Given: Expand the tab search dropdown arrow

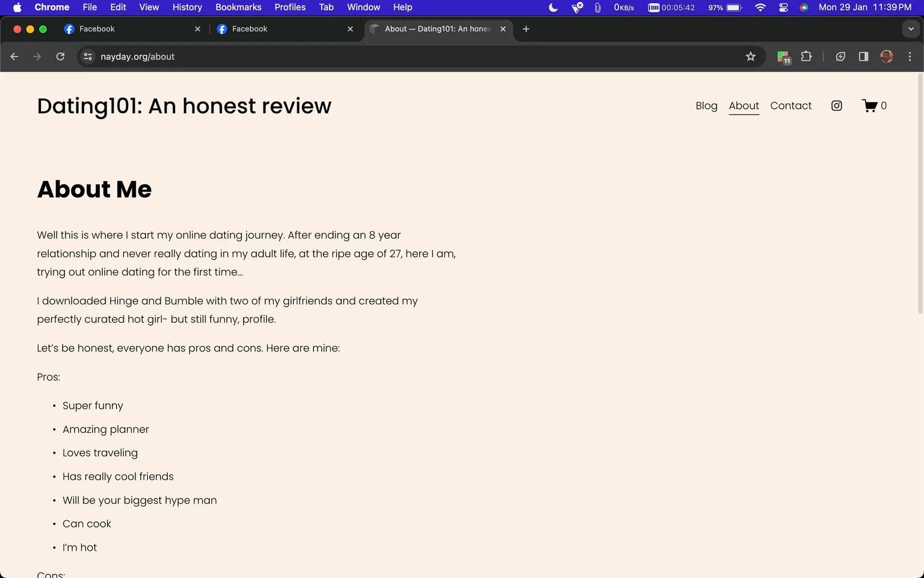Looking at the screenshot, I should coord(911,29).
